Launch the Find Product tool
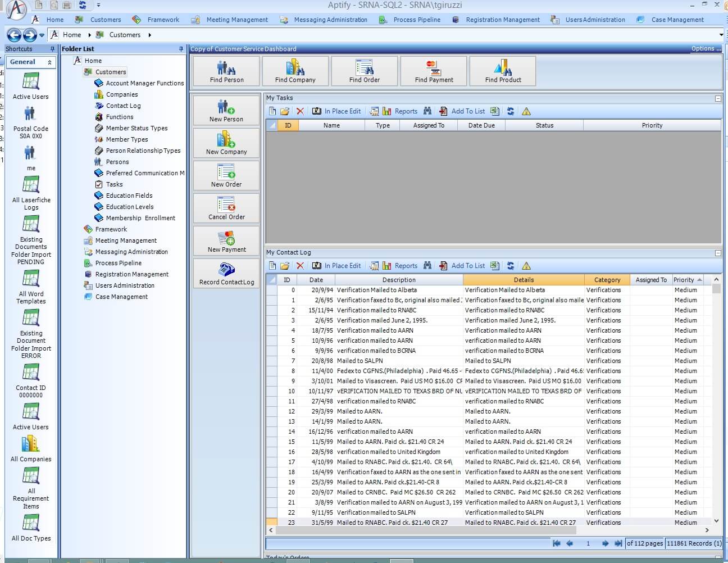The height and width of the screenshot is (563, 728). click(x=503, y=71)
